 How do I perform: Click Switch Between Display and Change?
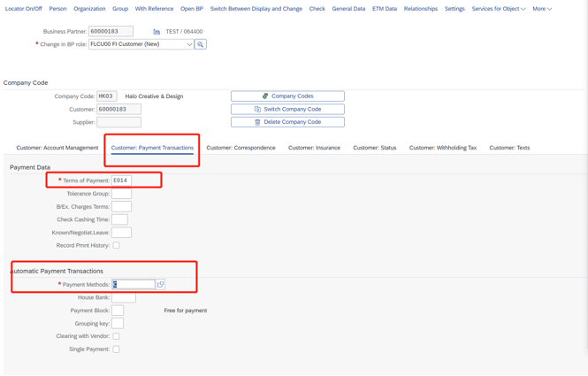[256, 9]
